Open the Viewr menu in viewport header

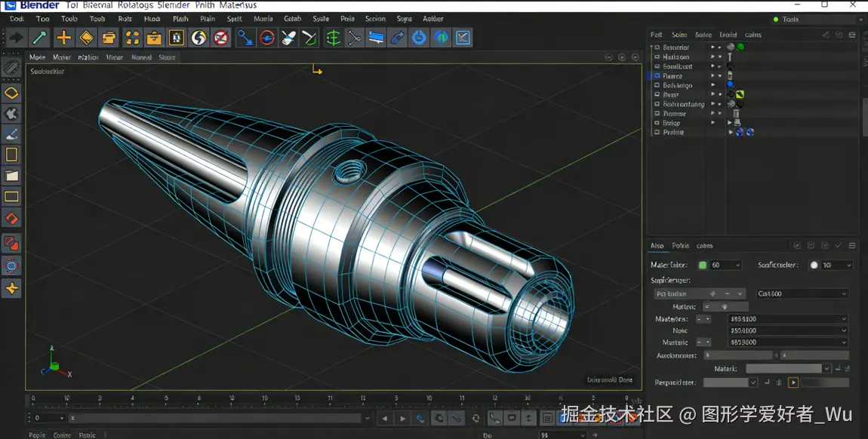[114, 57]
